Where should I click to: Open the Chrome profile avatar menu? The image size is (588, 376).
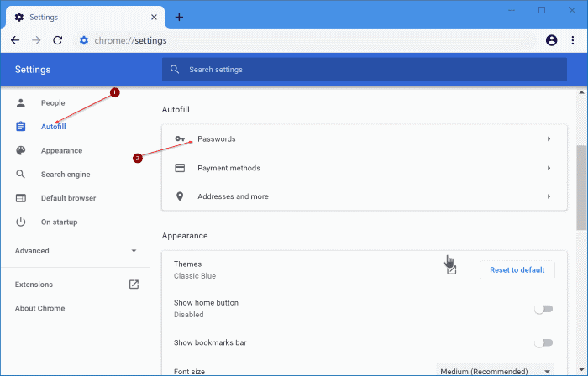click(x=551, y=40)
